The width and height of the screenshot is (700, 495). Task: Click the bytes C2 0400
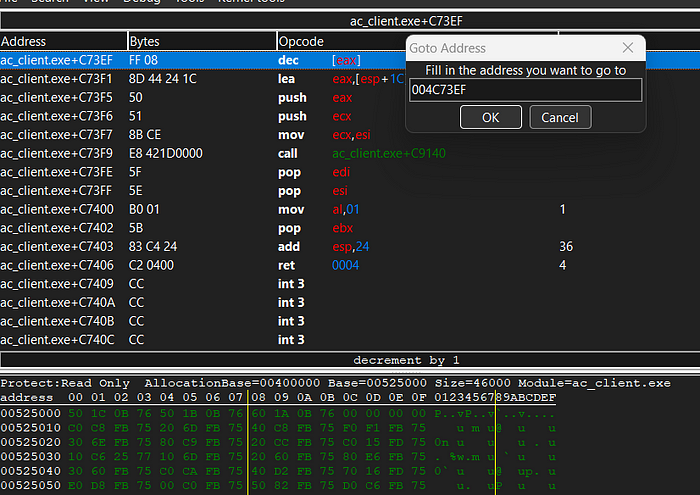pyautogui.click(x=151, y=266)
